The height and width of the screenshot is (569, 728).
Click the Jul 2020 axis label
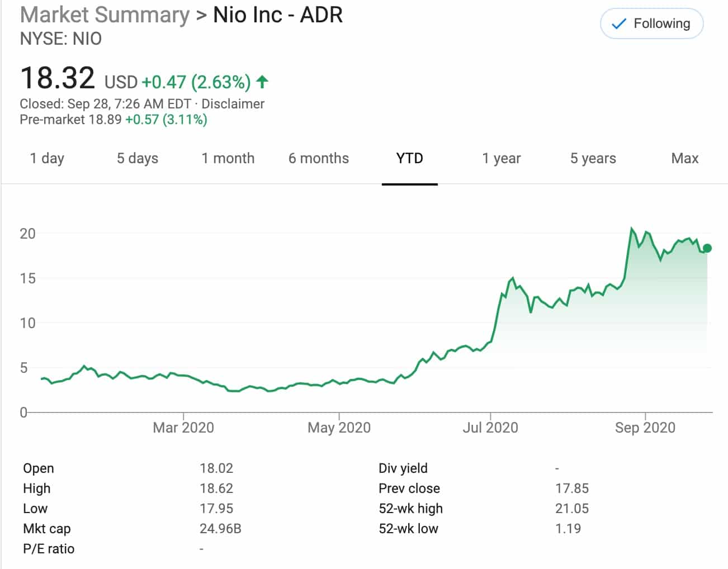(x=490, y=428)
